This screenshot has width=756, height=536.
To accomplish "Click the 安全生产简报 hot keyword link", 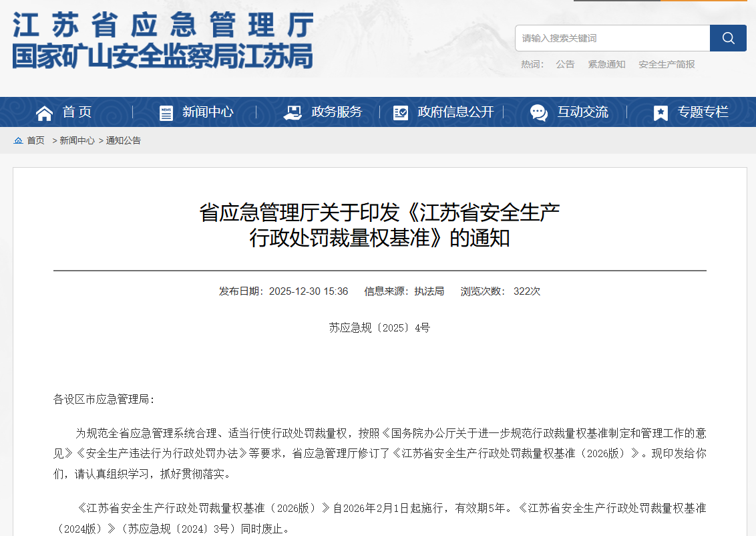I will (667, 64).
